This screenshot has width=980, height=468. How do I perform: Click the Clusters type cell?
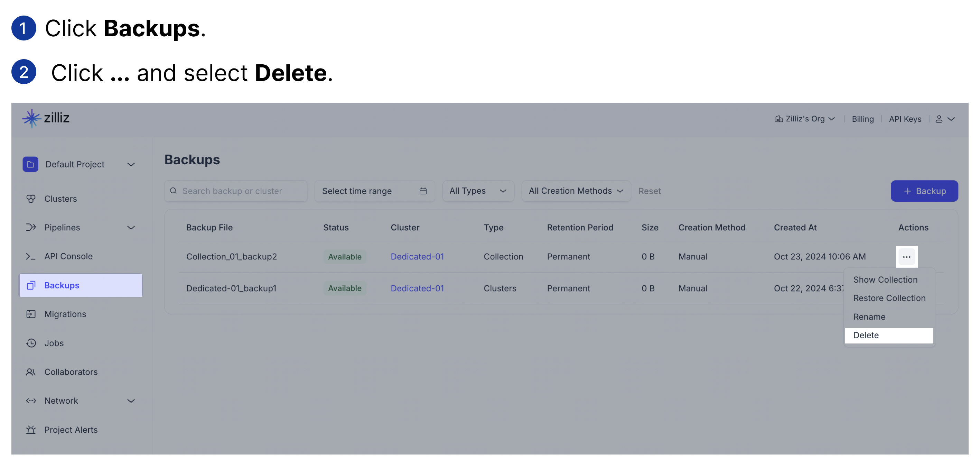(x=500, y=288)
